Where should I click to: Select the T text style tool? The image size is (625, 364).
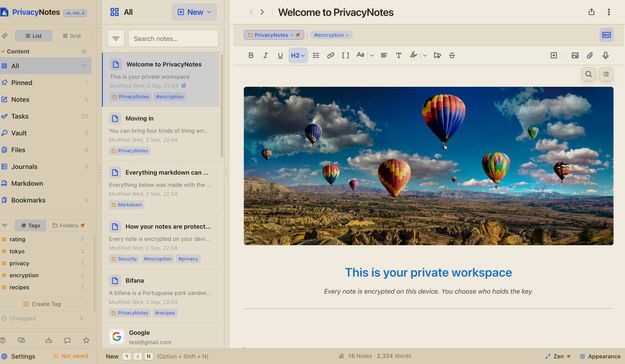point(399,55)
